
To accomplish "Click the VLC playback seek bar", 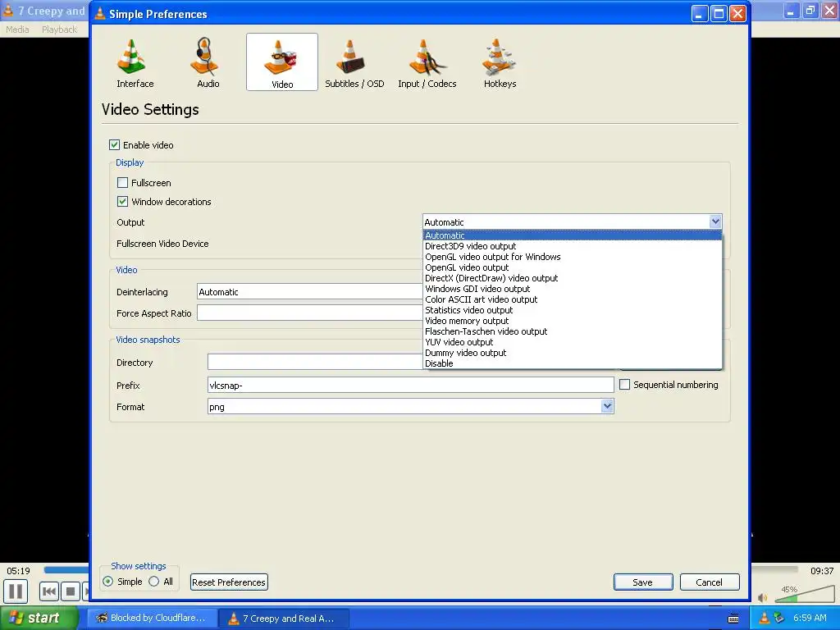I will 66,570.
